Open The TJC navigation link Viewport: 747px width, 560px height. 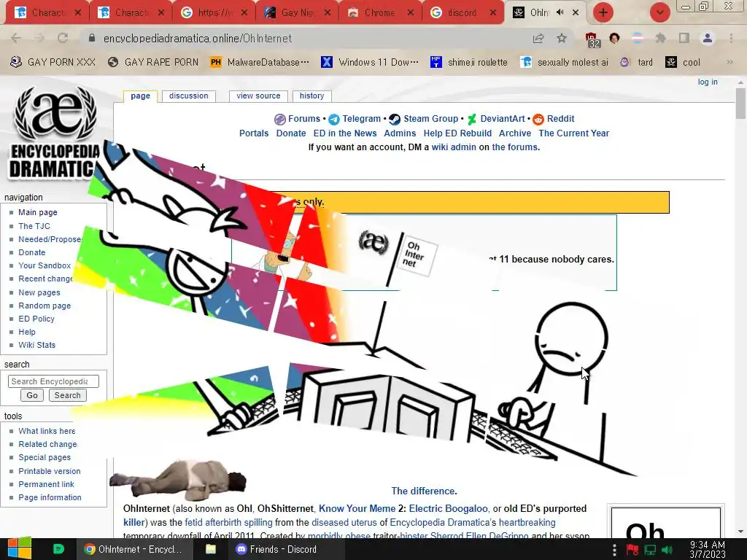click(34, 226)
